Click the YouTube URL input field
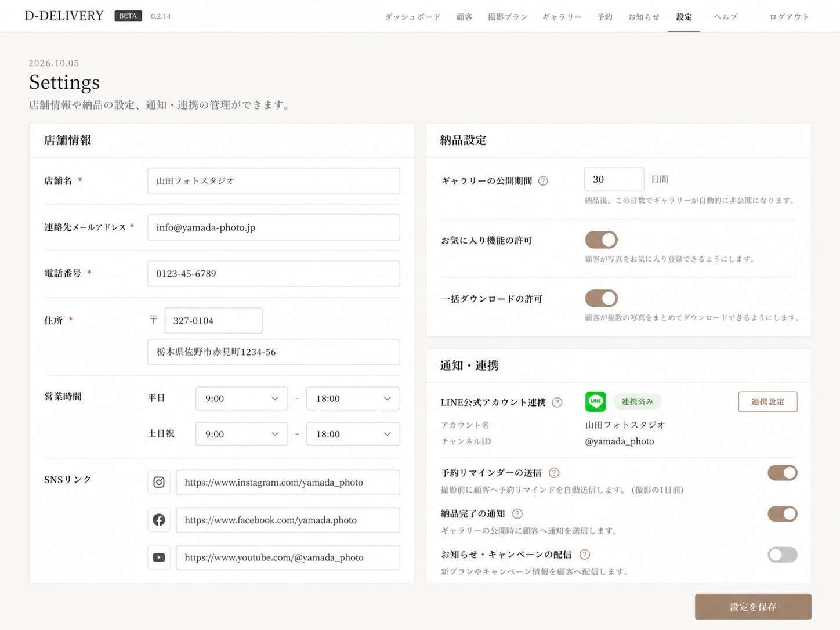This screenshot has width=840, height=630. (288, 557)
